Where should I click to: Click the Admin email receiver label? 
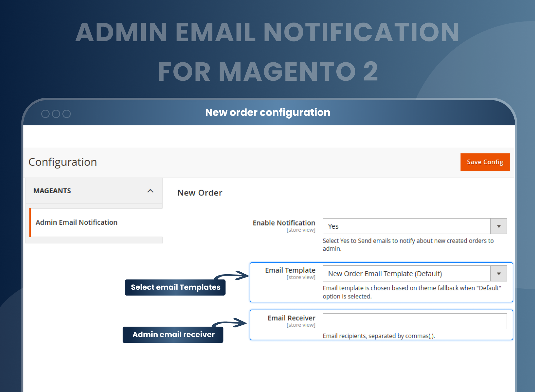click(173, 335)
